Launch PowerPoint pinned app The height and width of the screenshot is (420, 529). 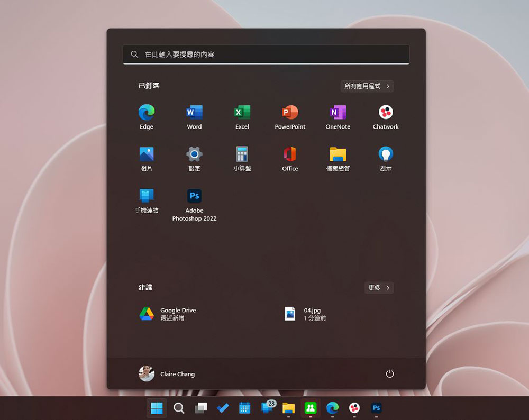(290, 117)
